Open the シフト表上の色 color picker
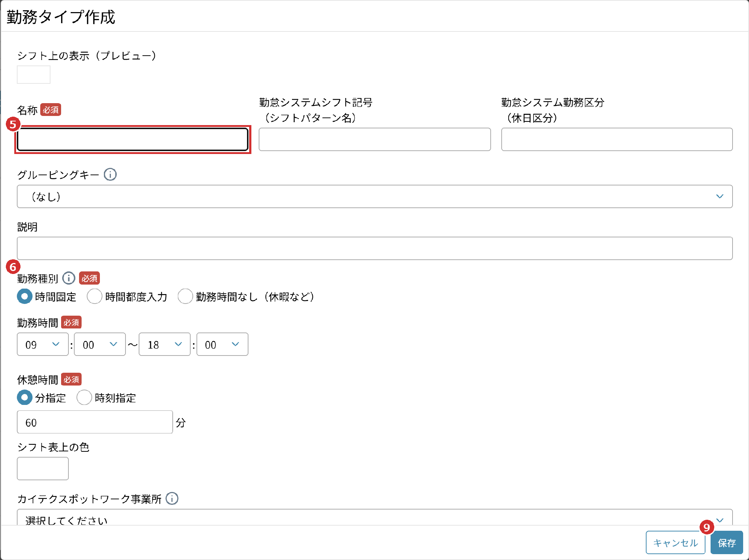The height and width of the screenshot is (560, 749). (42, 468)
